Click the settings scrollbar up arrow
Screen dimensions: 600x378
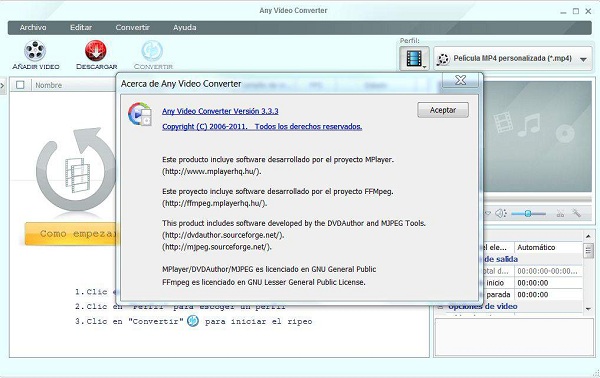click(588, 236)
